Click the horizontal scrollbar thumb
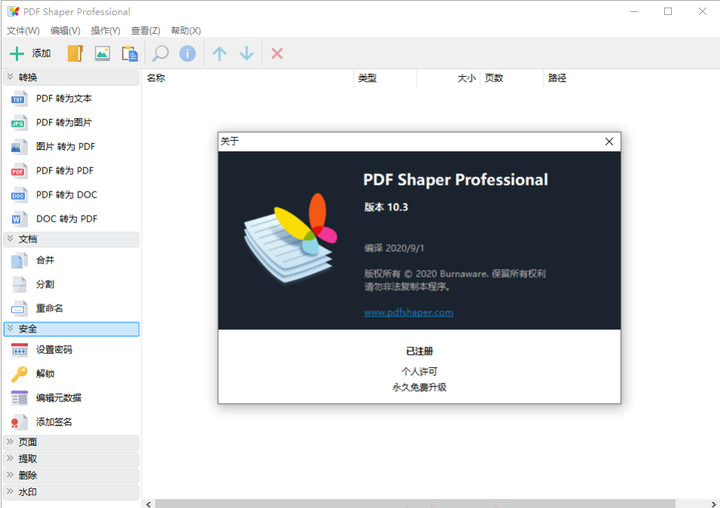This screenshot has width=720, height=508. [x=416, y=504]
